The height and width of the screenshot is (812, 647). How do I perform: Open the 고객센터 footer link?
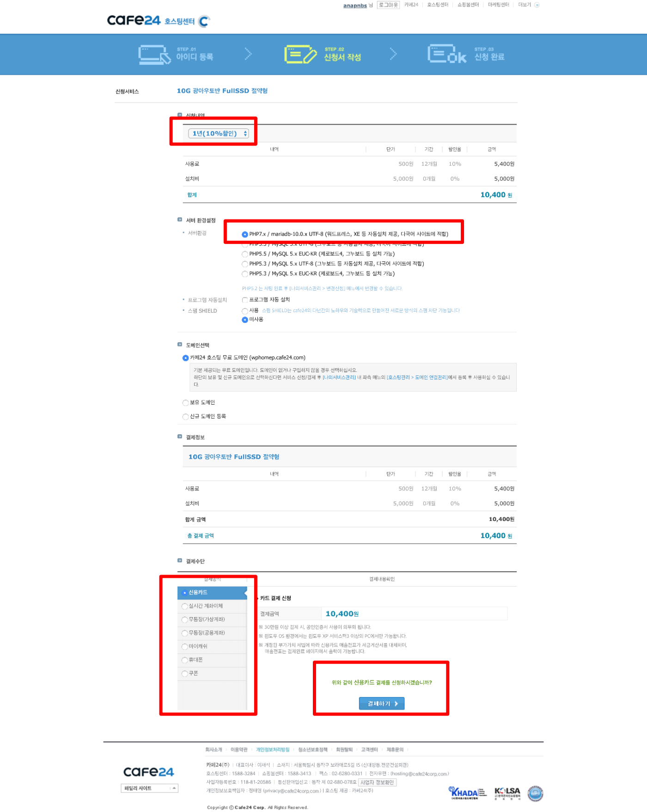(369, 750)
